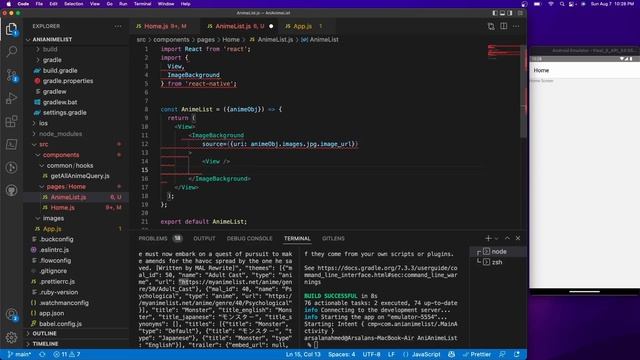Viewport: 640px width, 360px height.
Task: Open the DEBUG CONSOLE panel tab
Action: 249,238
